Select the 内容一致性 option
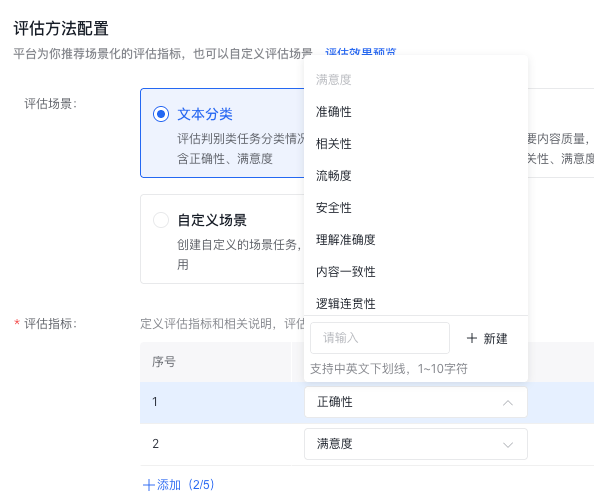594x502 pixels. [x=416, y=271]
